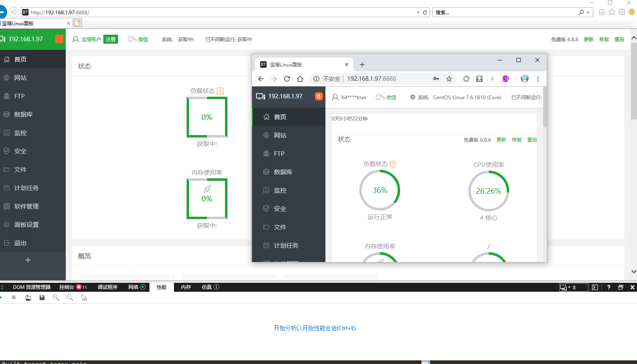Click the Chrome home button
This screenshot has height=364, width=637.
click(x=300, y=79)
